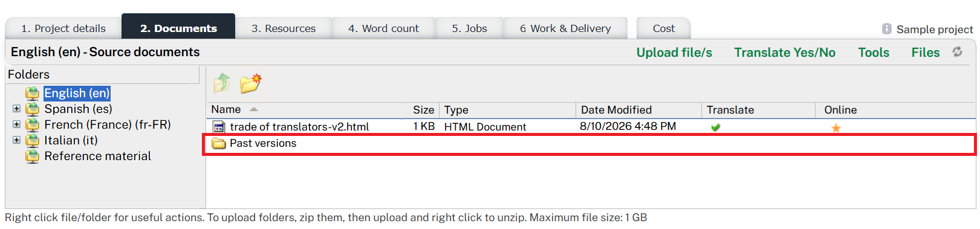Screen dimensions: 980x229
Task: Select file trade of translators-v2.html
Action: (299, 127)
